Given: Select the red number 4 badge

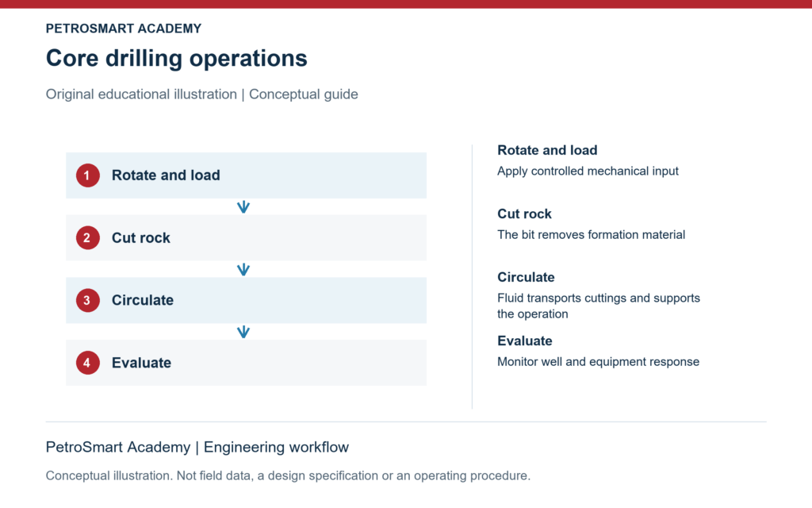Looking at the screenshot, I should (87, 363).
